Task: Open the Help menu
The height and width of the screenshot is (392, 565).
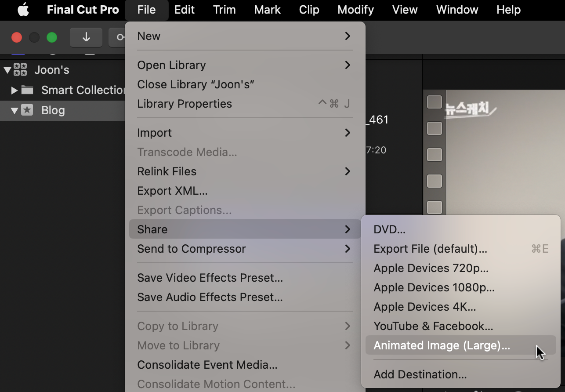Action: point(508,10)
